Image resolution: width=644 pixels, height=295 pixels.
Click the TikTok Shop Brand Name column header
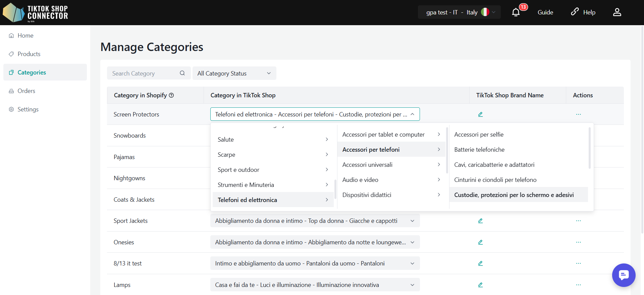[518, 95]
